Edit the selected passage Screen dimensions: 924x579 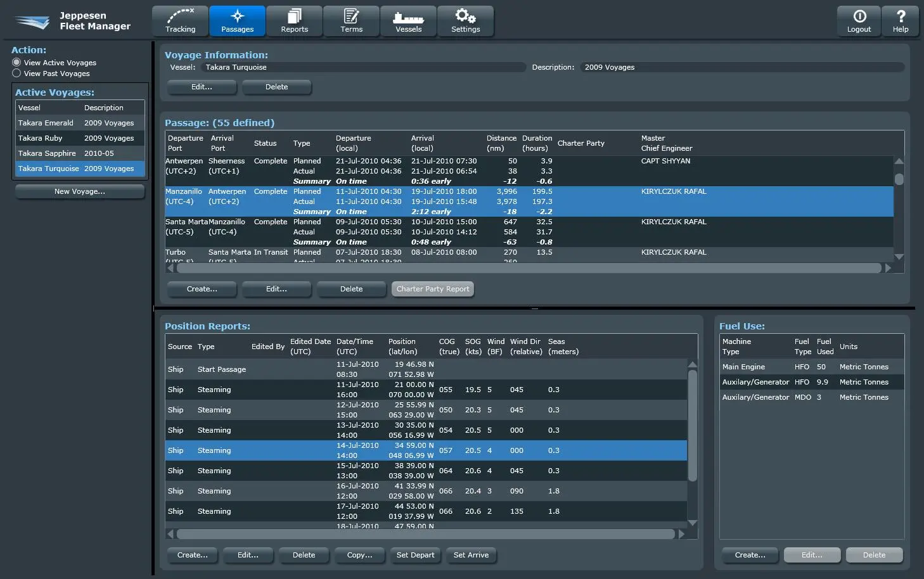pos(276,289)
